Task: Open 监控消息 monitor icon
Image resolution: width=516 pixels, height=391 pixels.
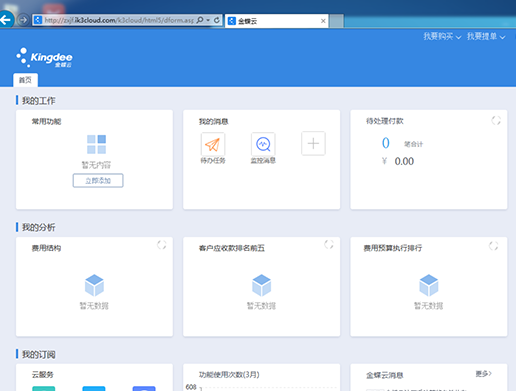Action: point(263,144)
